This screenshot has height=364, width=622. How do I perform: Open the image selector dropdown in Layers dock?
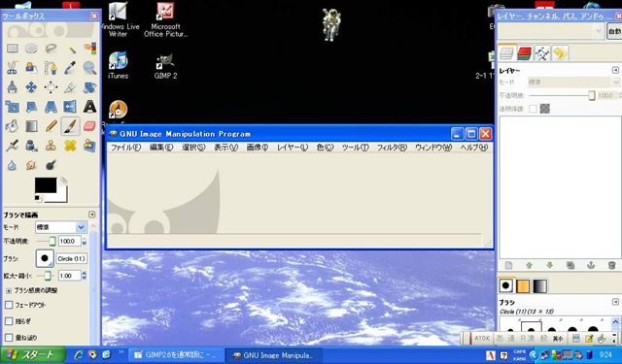pos(551,31)
